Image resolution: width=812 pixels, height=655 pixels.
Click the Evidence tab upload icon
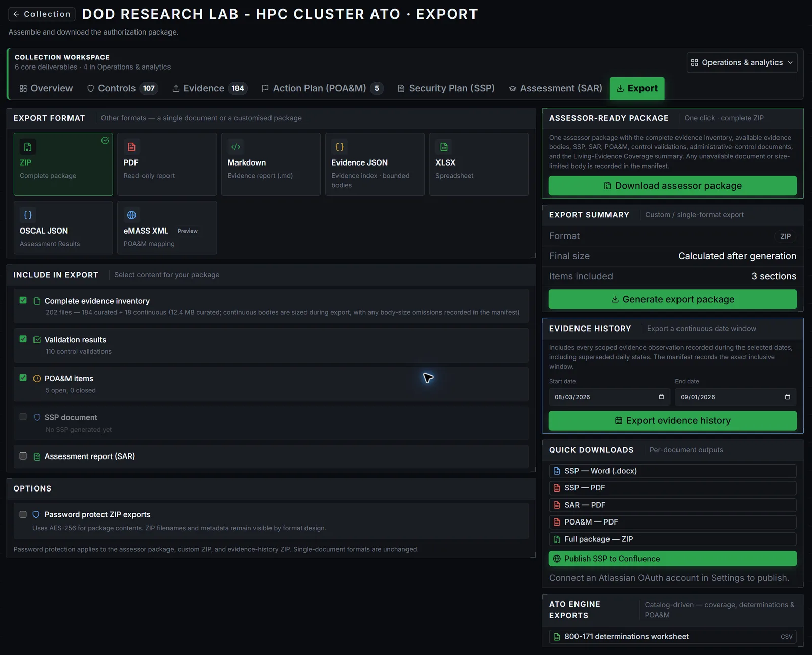click(x=176, y=88)
